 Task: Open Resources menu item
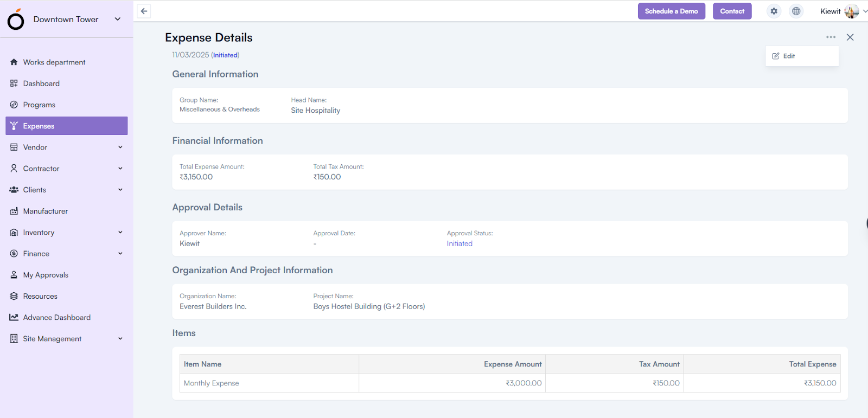pyautogui.click(x=67, y=296)
